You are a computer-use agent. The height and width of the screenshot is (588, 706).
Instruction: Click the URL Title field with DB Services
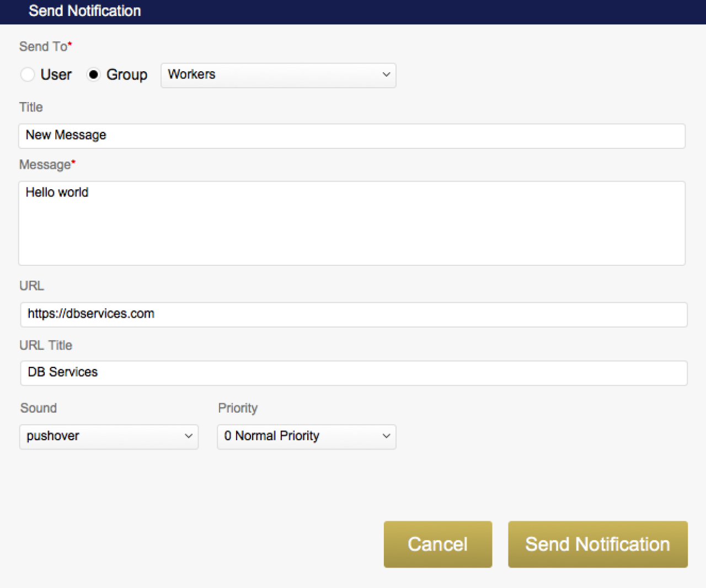point(354,373)
